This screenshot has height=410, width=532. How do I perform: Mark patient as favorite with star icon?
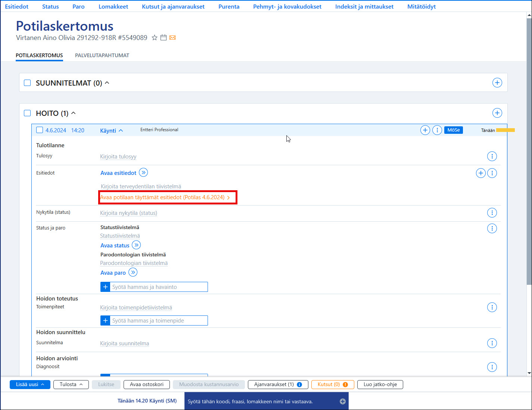click(x=155, y=38)
